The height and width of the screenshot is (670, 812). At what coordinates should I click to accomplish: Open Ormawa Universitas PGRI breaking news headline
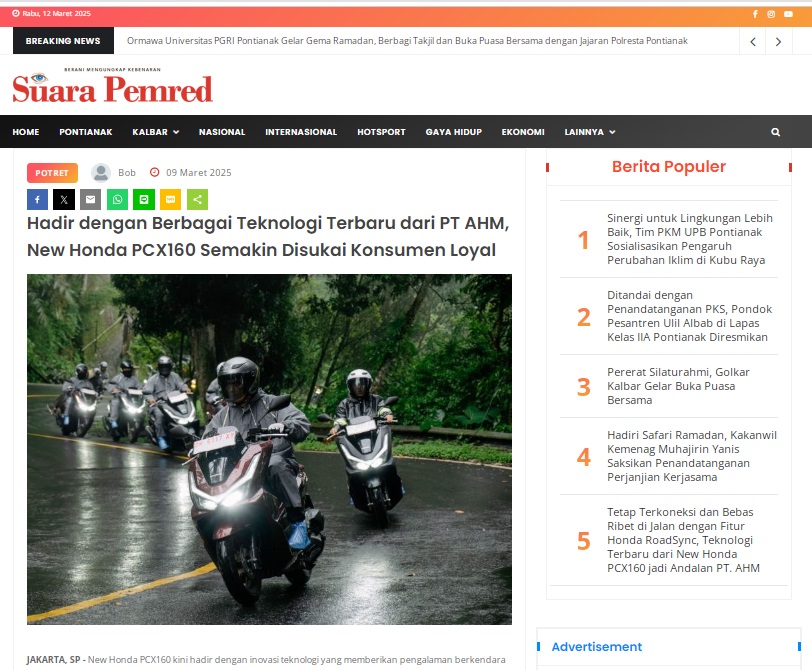coord(407,41)
